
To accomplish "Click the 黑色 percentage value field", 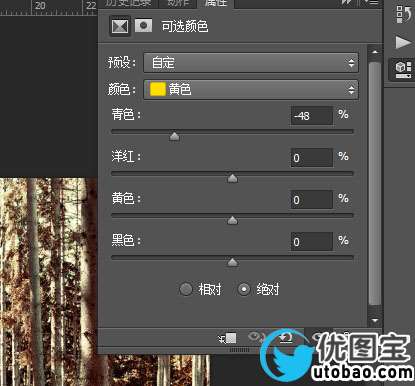I will click(x=312, y=242).
